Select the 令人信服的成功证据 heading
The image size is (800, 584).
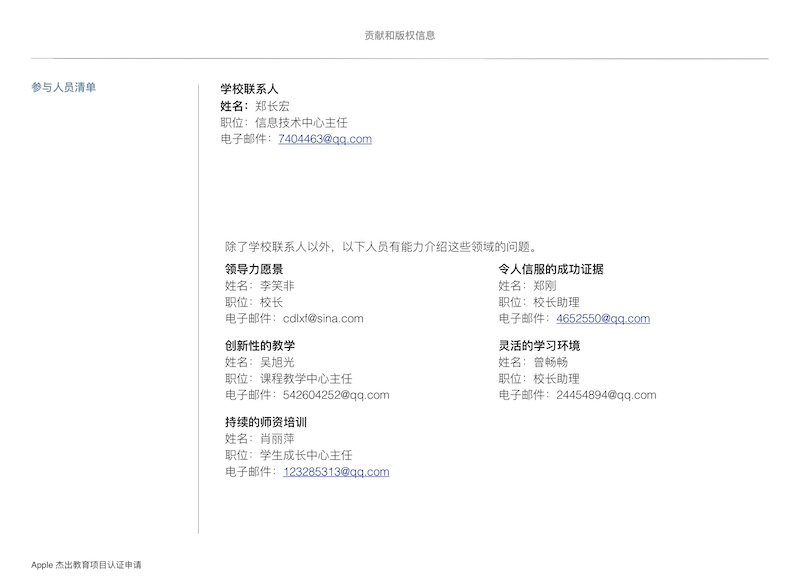click(551, 269)
